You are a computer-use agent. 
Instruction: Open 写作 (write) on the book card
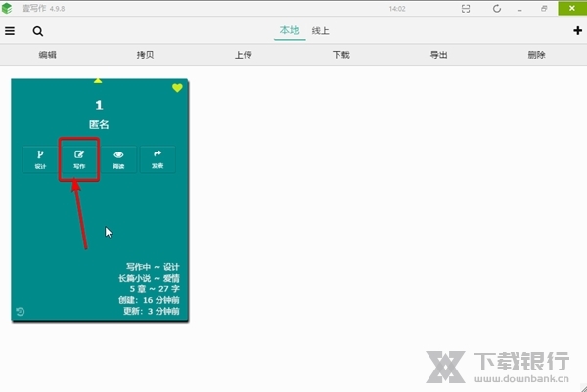pos(79,159)
